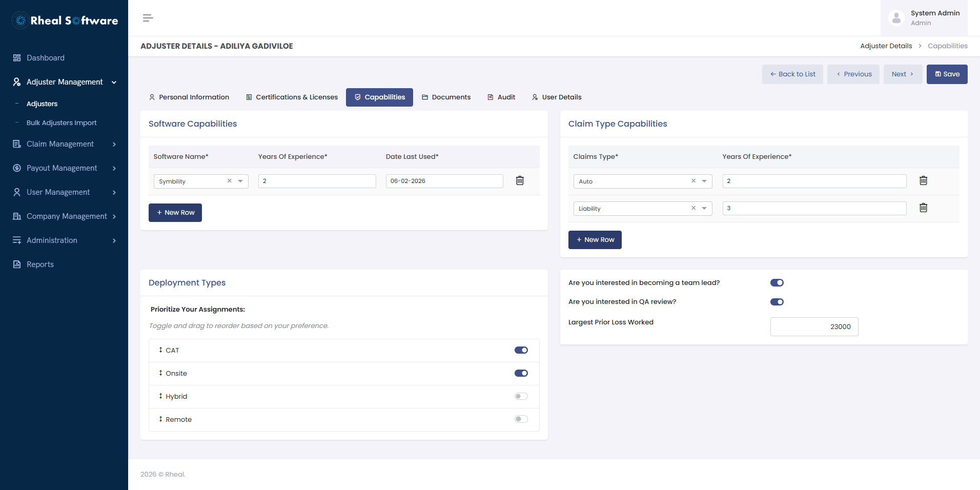Clear the Liability claim type selection

pos(693,208)
